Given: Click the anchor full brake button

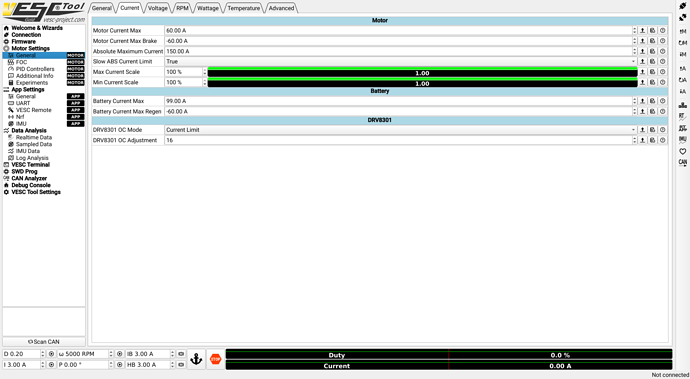Looking at the screenshot, I should [196, 359].
